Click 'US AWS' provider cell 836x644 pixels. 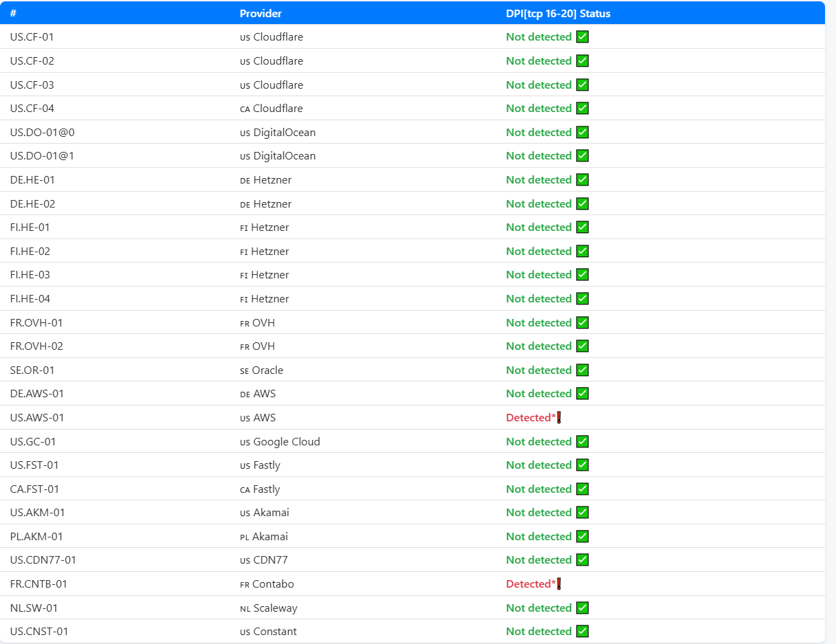tap(258, 417)
